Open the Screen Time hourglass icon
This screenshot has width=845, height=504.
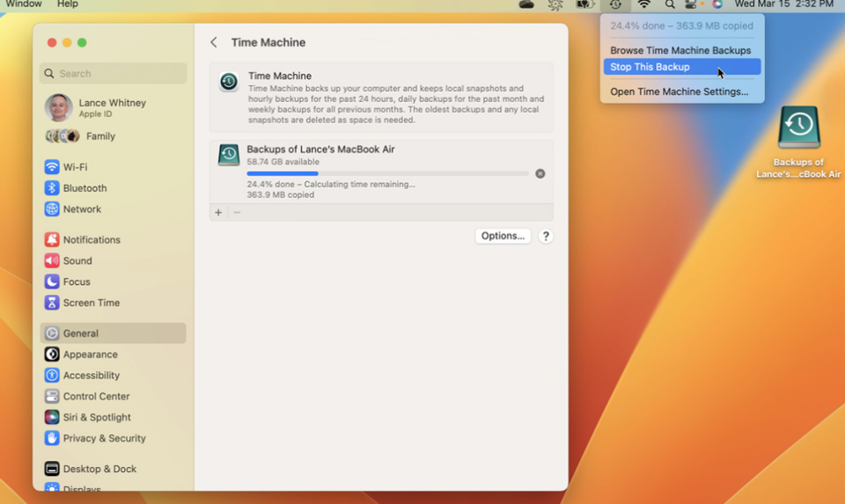pos(52,303)
